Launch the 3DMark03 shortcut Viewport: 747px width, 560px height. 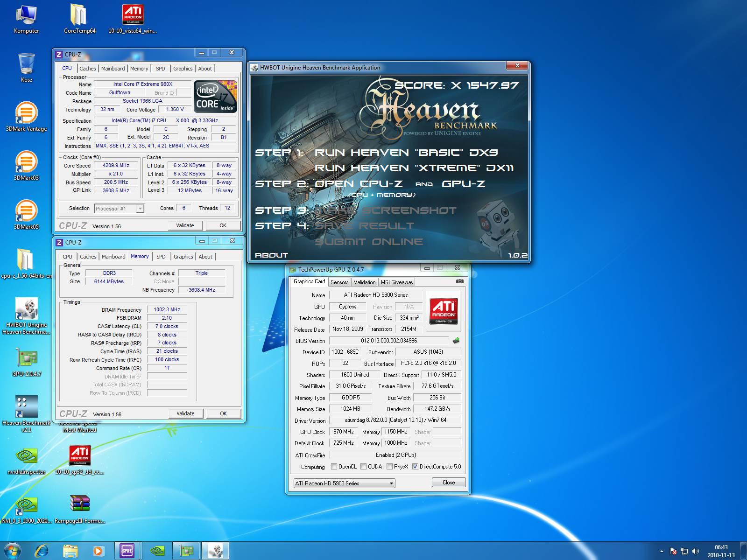[26, 166]
